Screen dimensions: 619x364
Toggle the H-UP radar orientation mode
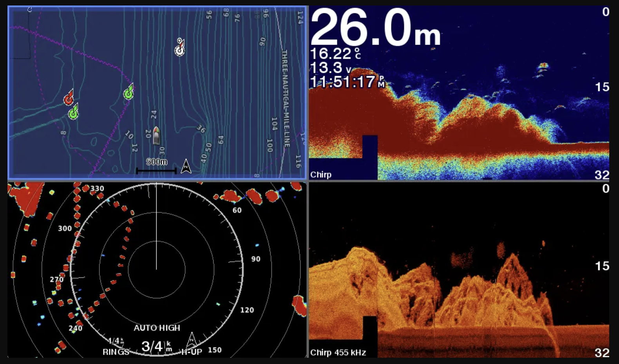tap(192, 351)
